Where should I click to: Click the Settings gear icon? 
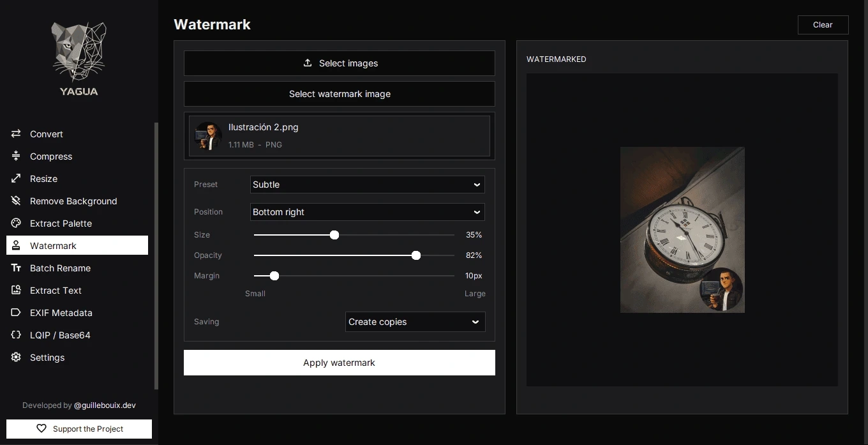(x=16, y=358)
